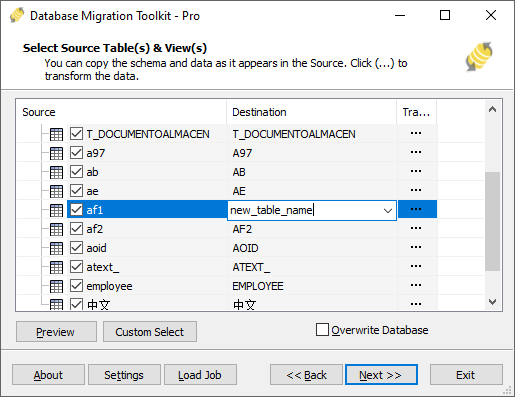Click table icon next to employee
This screenshot has height=397, width=515.
[56, 286]
